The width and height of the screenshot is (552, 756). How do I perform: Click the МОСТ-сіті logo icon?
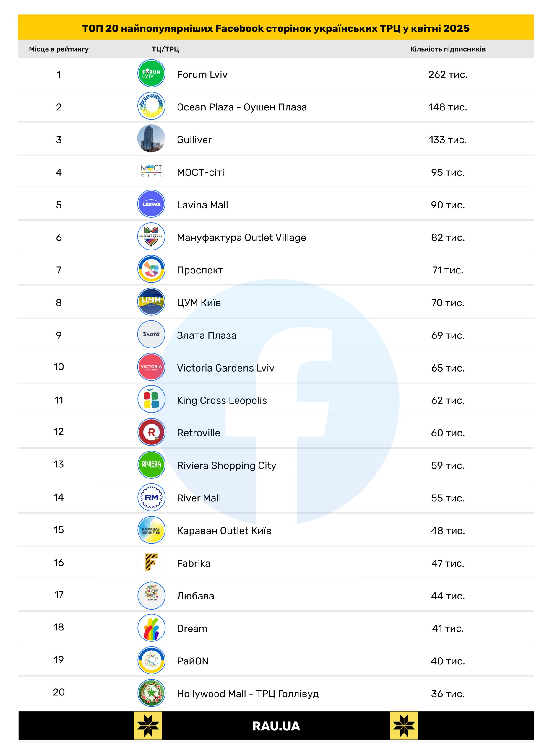coord(151,171)
